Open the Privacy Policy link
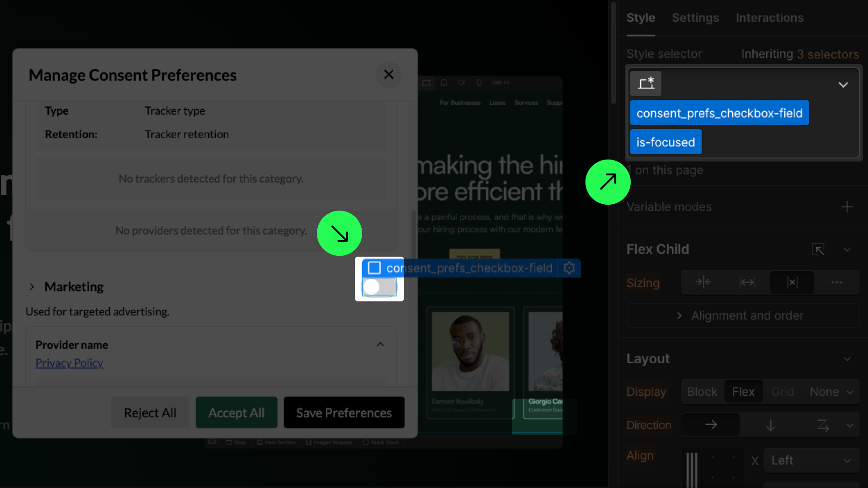The image size is (868, 488). [69, 363]
